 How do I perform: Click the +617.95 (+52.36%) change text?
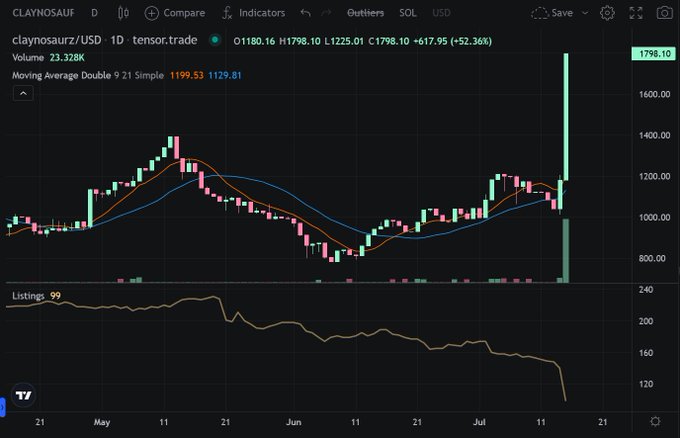point(452,41)
